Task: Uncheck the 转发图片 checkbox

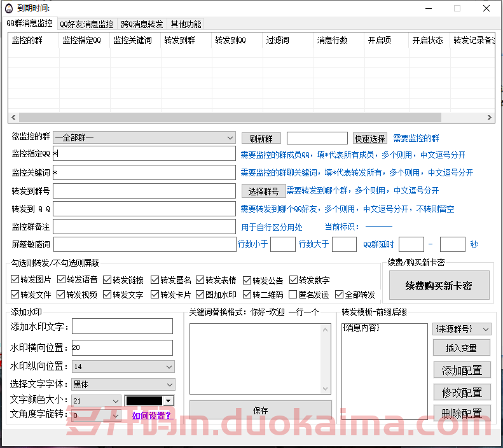Action: 15,279
